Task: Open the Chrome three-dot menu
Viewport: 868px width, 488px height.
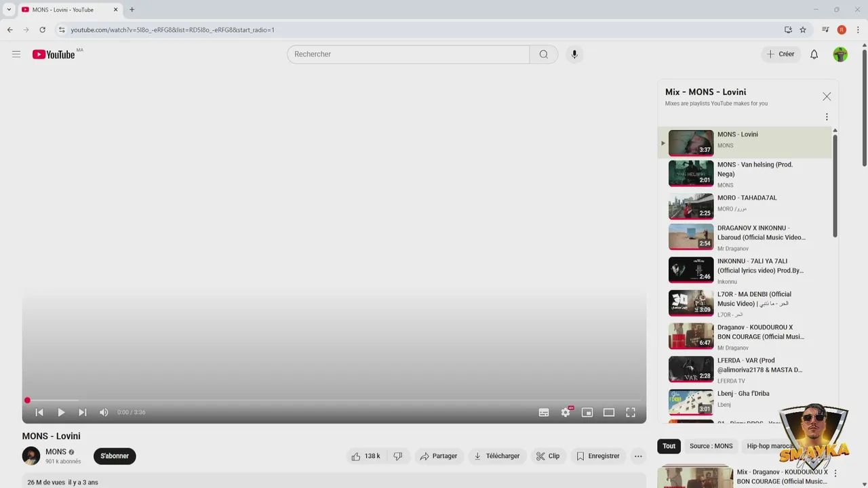Action: pyautogui.click(x=858, y=30)
